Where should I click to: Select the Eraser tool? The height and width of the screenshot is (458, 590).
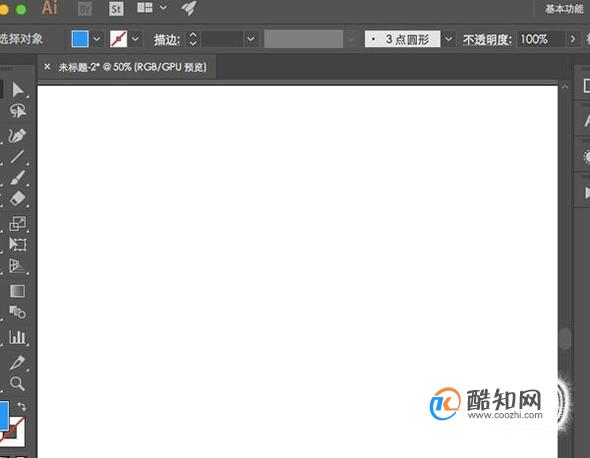coord(17,198)
